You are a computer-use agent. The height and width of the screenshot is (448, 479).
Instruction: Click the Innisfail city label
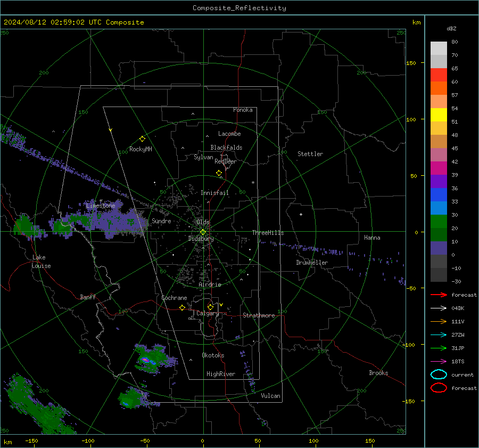214,193
